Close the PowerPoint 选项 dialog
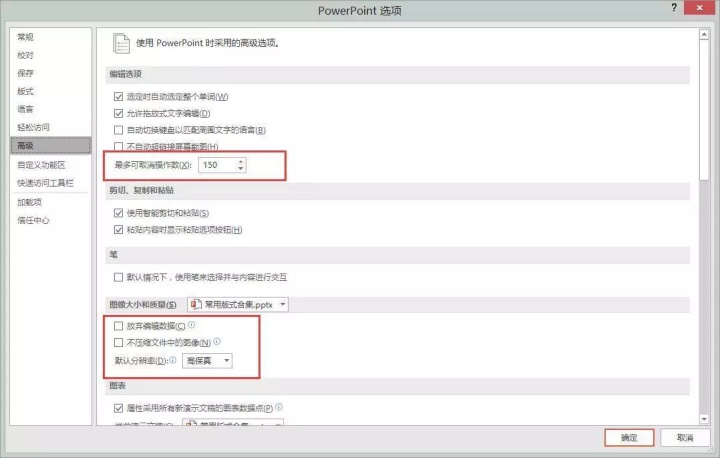720x458 pixels. (x=699, y=8)
